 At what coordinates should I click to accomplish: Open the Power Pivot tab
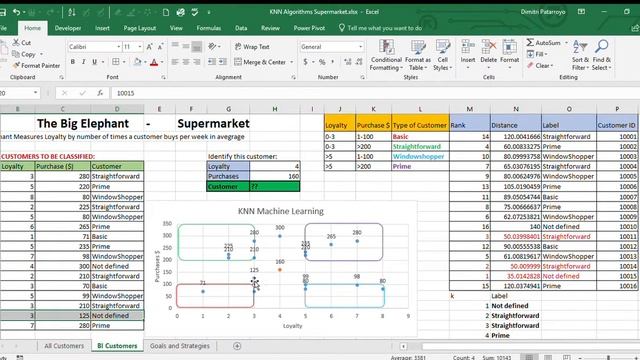[309, 28]
